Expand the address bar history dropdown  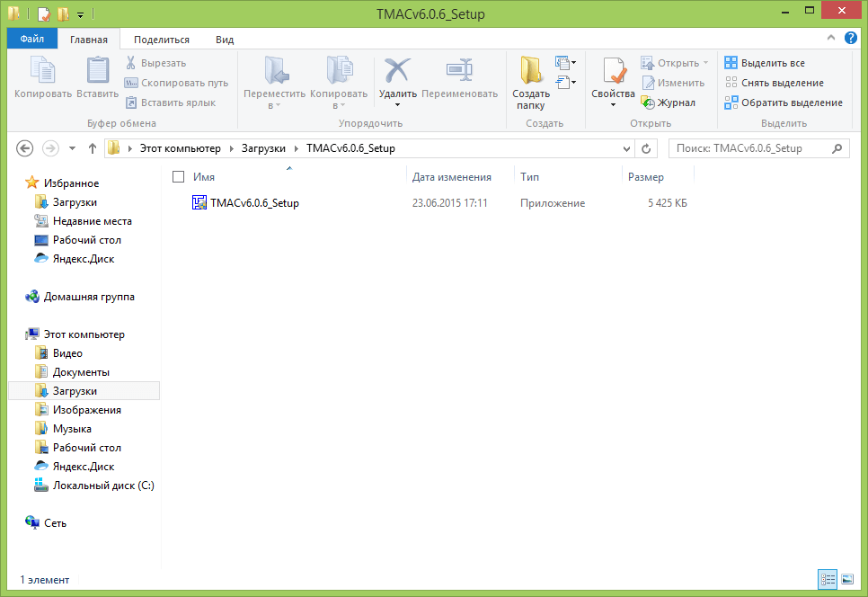click(x=626, y=148)
